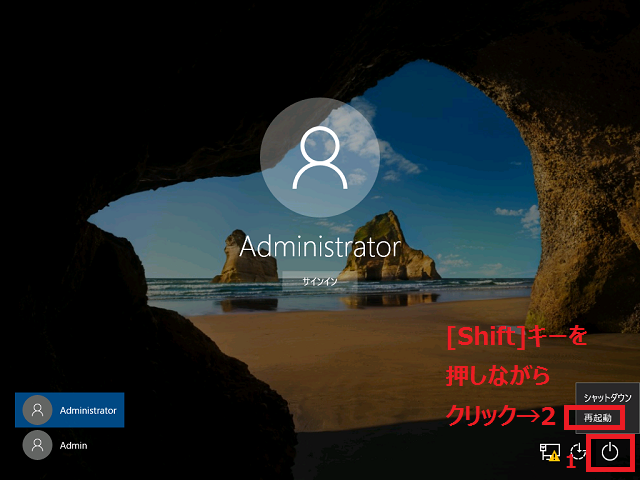The image size is (640, 480).
Task: Open the Ease of Access icon
Action: (578, 452)
